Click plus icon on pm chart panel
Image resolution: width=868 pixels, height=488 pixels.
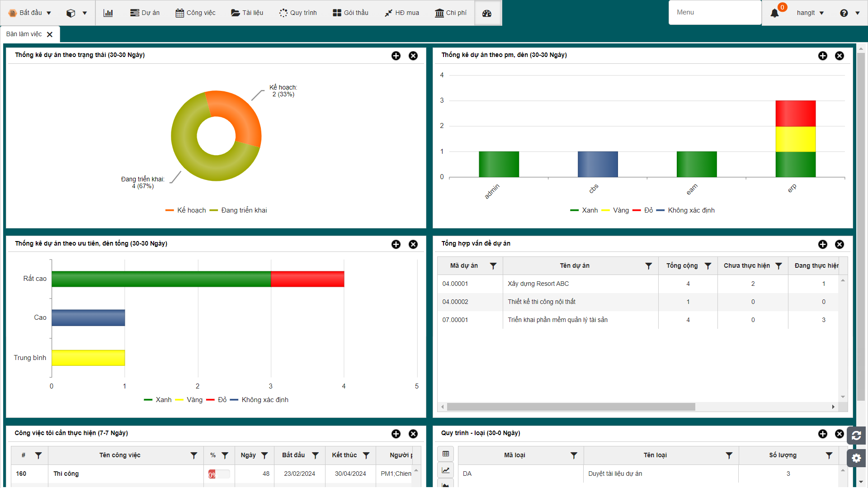click(823, 56)
